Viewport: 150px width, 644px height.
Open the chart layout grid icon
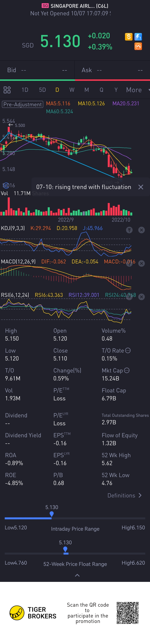click(x=7, y=90)
